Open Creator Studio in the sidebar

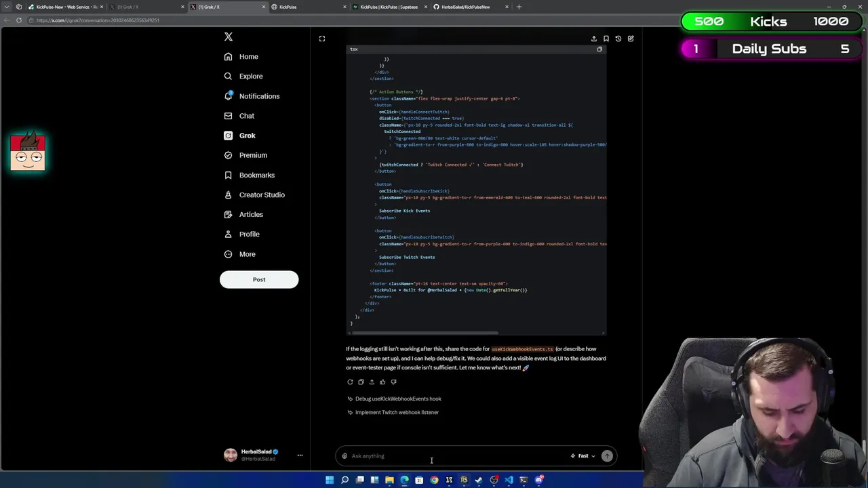[x=254, y=195]
